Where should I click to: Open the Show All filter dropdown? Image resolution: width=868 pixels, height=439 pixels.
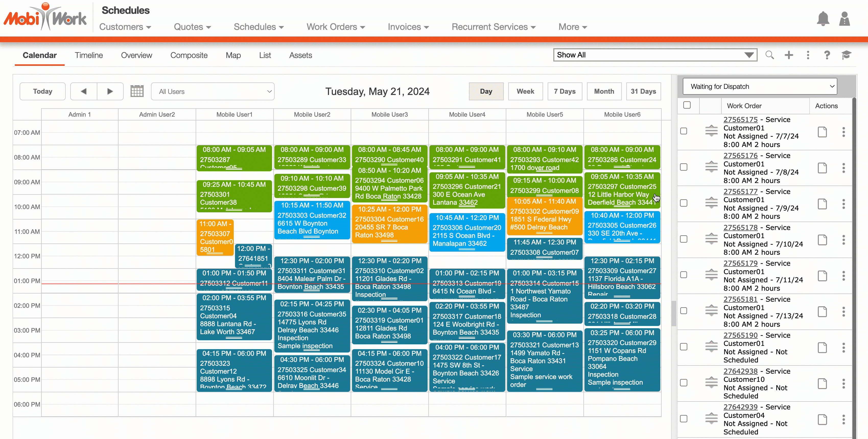(x=655, y=55)
